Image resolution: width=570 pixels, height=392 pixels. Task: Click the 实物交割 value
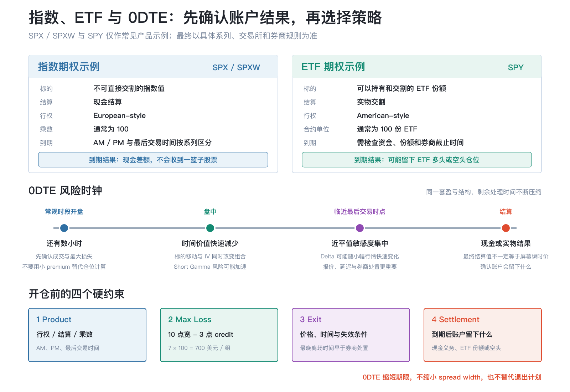coord(371,102)
